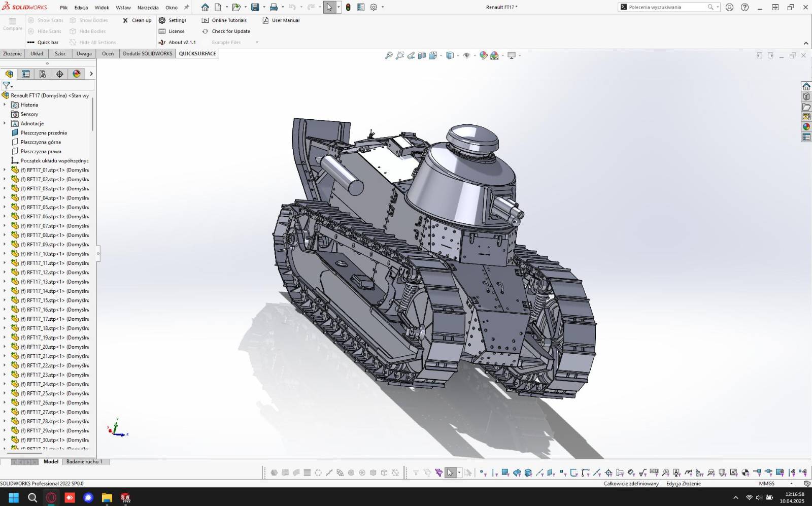Image resolution: width=812 pixels, height=506 pixels.
Task: Click the Hide/Show Items eye icon
Action: click(x=466, y=55)
